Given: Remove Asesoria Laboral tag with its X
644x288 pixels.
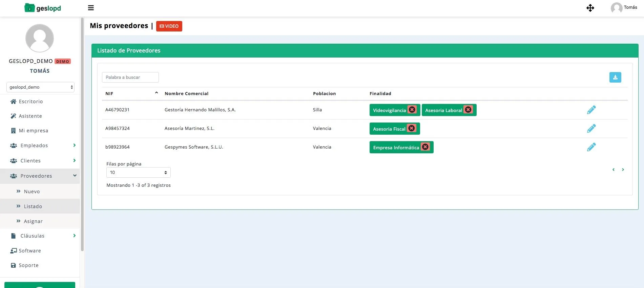Looking at the screenshot, I should click(x=468, y=110).
